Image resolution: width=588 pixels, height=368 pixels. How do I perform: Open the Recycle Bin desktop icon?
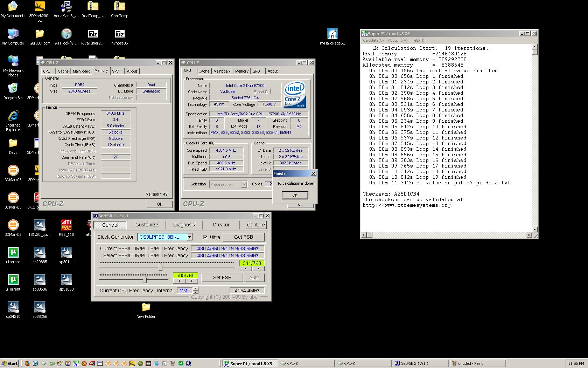click(13, 91)
